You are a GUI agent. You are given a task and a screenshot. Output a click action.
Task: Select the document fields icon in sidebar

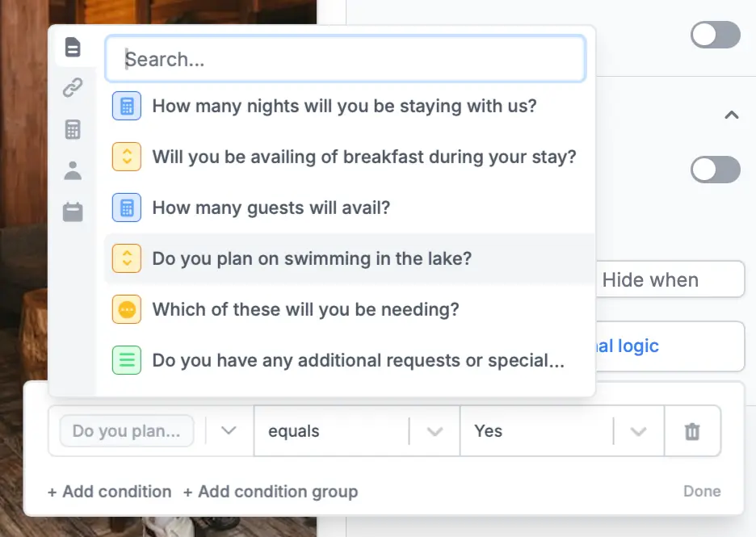click(x=73, y=48)
